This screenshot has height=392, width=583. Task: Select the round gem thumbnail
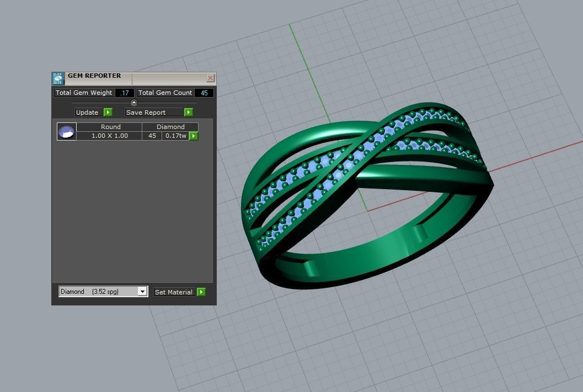67,132
